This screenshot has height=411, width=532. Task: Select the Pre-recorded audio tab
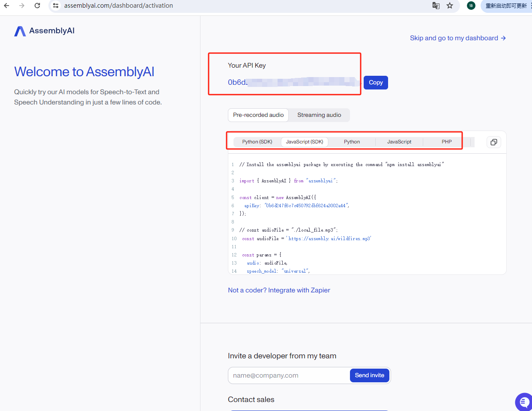pyautogui.click(x=258, y=115)
